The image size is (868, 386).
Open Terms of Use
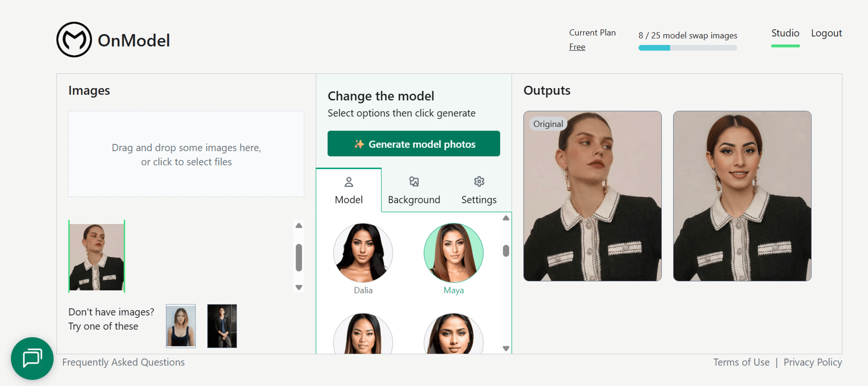(741, 362)
